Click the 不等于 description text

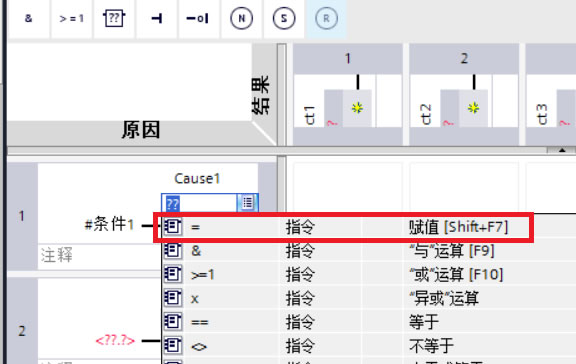pyautogui.click(x=432, y=346)
